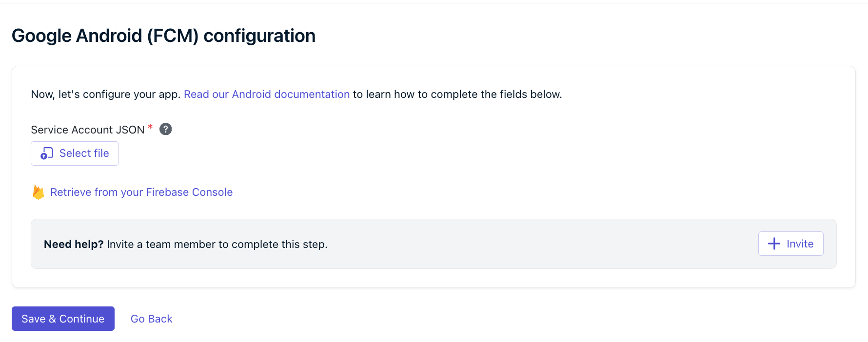Click the Service Account JSON field label

tap(88, 130)
